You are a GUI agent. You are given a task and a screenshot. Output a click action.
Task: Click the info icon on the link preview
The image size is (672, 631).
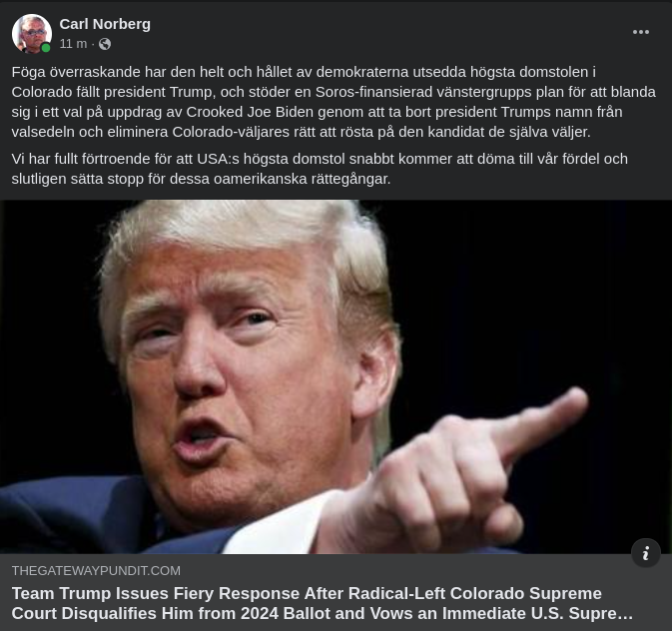[x=645, y=553]
